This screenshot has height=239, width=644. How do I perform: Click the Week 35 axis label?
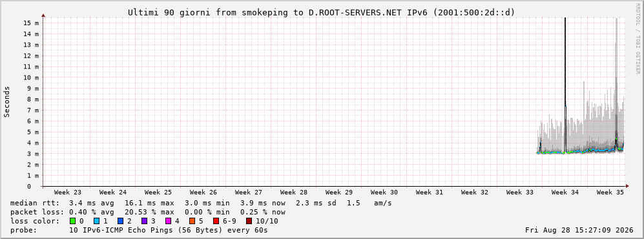[x=610, y=192]
